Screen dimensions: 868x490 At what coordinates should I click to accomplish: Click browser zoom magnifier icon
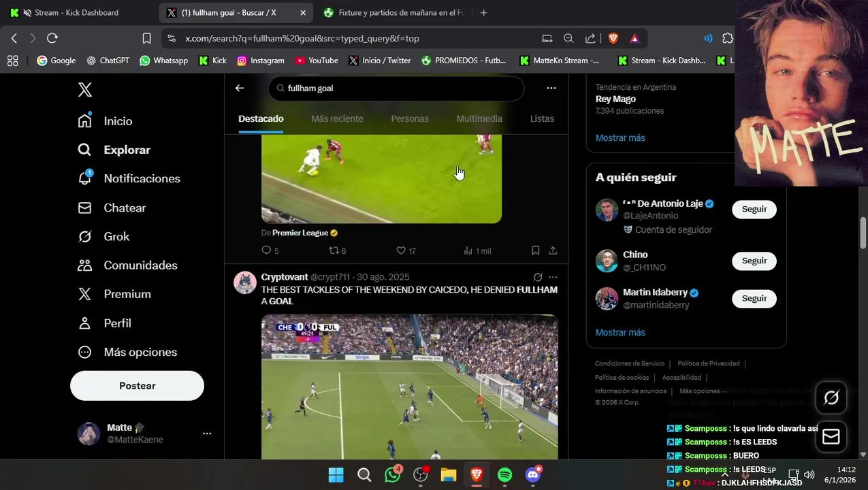pyautogui.click(x=568, y=38)
